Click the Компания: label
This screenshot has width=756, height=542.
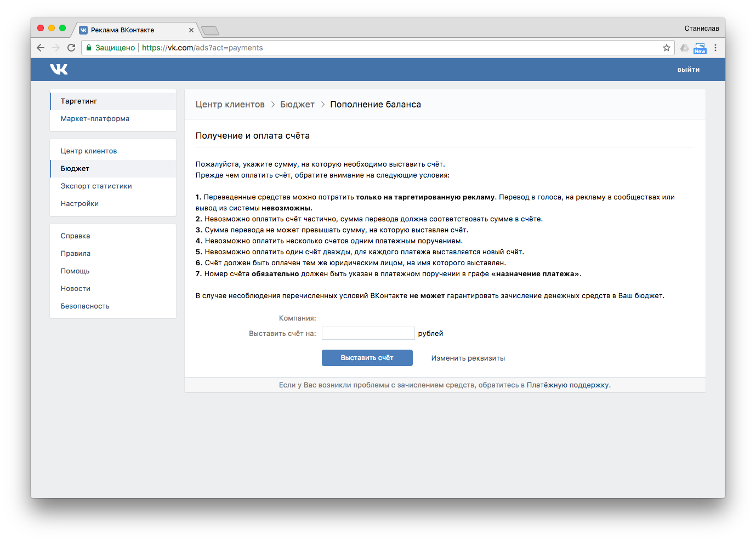click(298, 318)
